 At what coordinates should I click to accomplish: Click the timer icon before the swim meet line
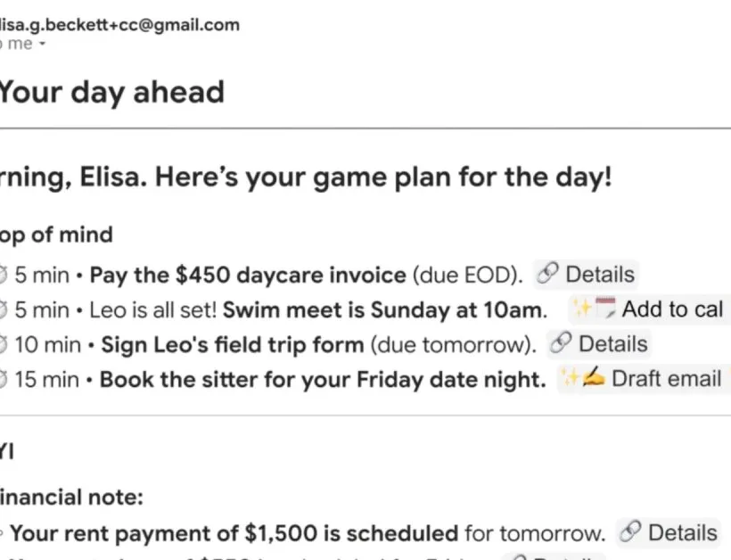pyautogui.click(x=3, y=309)
